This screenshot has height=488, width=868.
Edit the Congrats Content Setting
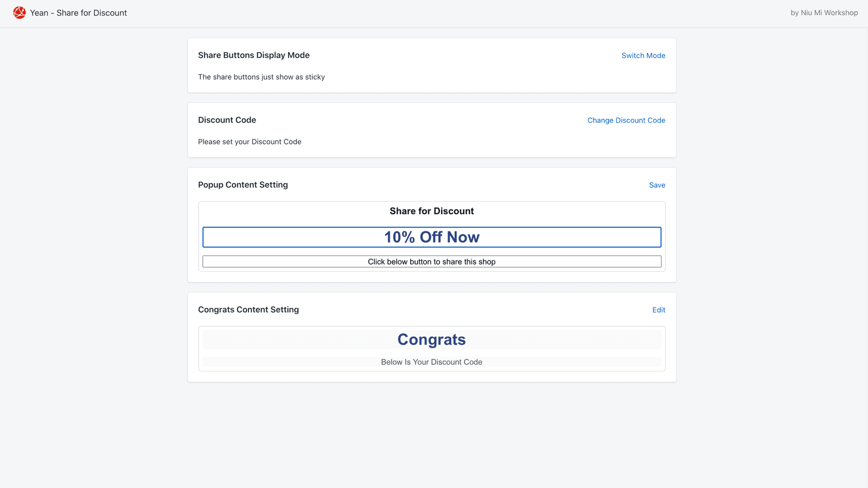659,310
